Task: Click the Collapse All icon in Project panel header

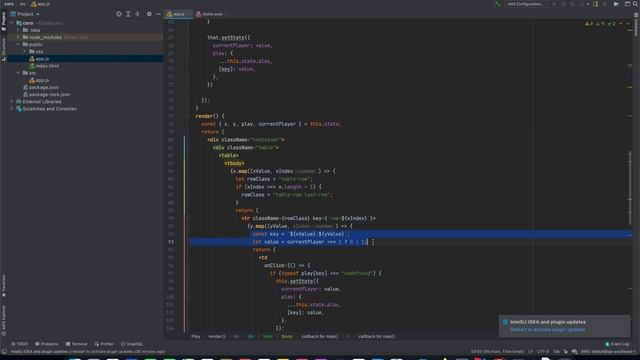Action: [x=138, y=14]
